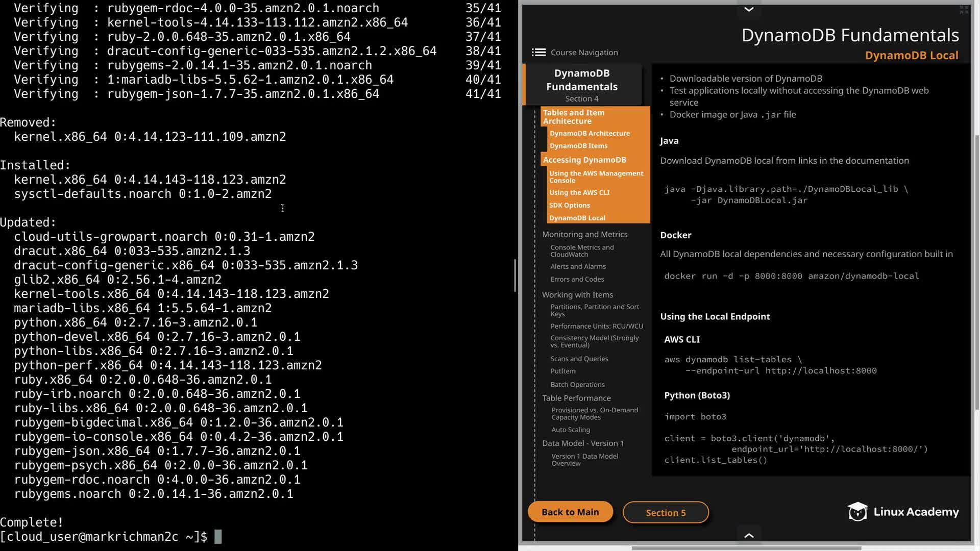Open the Monitoring and Metrics section

tap(584, 234)
